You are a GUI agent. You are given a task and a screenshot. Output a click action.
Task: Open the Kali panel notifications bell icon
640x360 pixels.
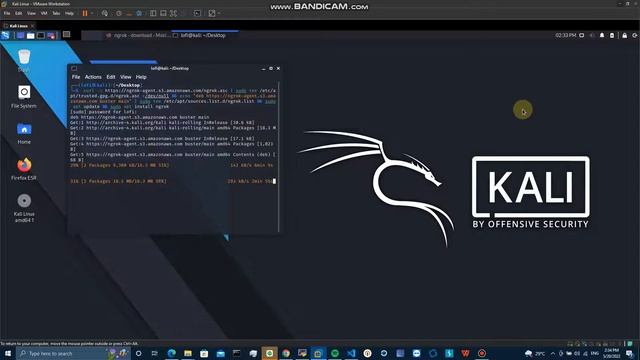coord(602,36)
